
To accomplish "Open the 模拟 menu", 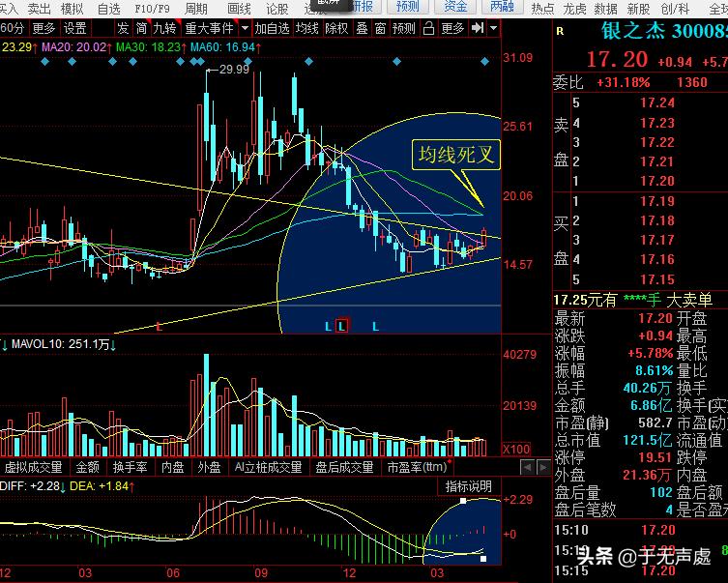I will coord(72,9).
